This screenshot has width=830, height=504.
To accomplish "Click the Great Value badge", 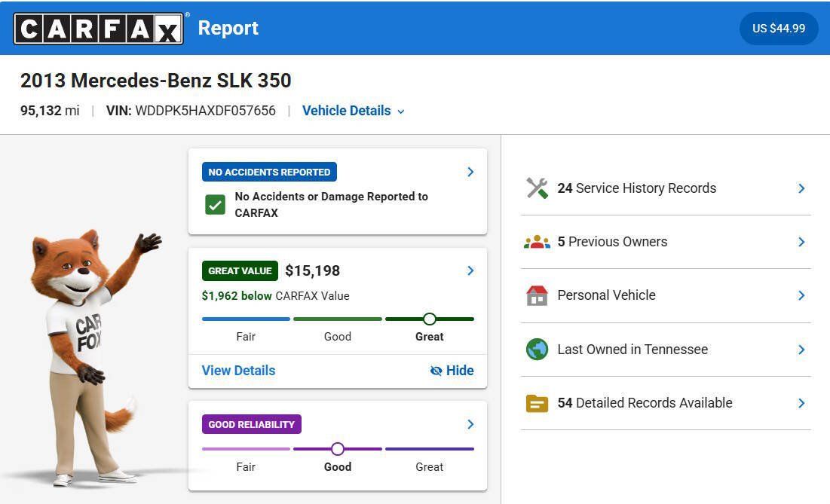I will pos(240,270).
